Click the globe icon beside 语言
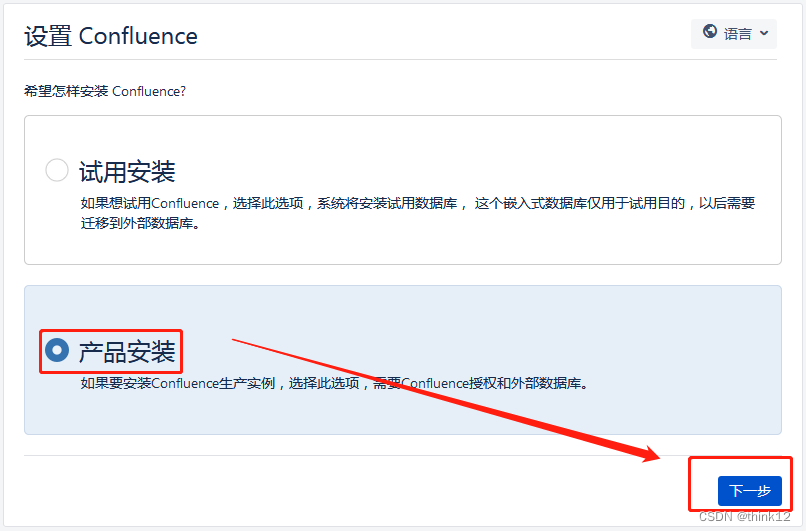Viewport: 806px width, 531px height. coord(710,32)
